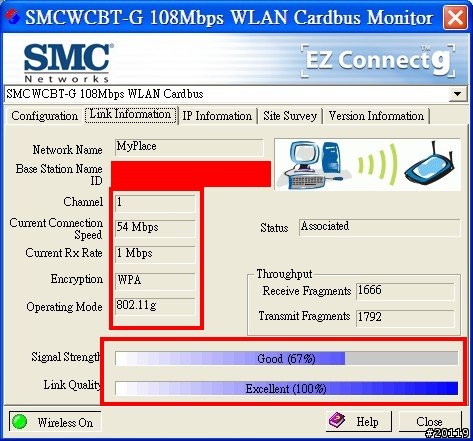Click the Receive Fragments value 1666
Screen dimensions: 473x441
pyautogui.click(x=405, y=291)
